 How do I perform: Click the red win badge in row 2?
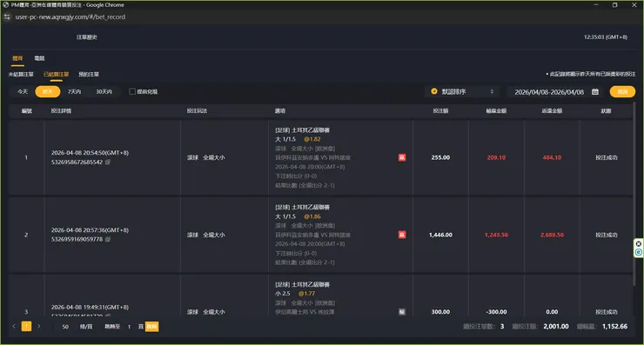(x=402, y=235)
